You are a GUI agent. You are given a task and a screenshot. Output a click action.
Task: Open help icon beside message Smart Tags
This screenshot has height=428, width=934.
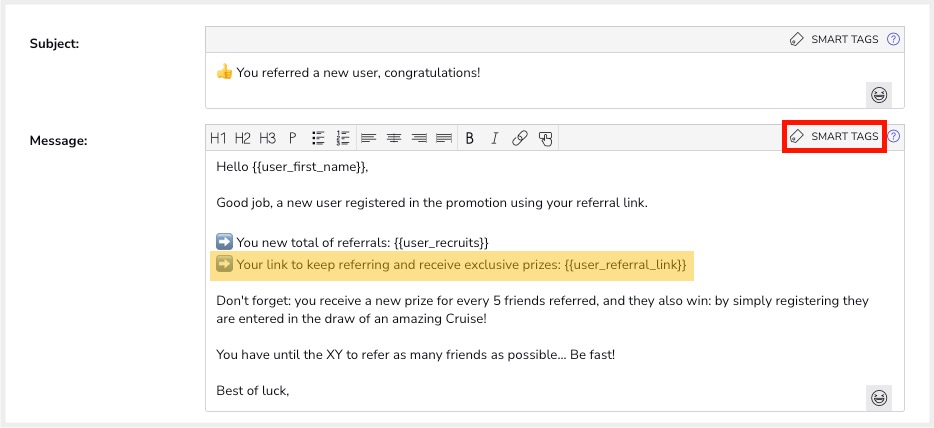pyautogui.click(x=894, y=136)
